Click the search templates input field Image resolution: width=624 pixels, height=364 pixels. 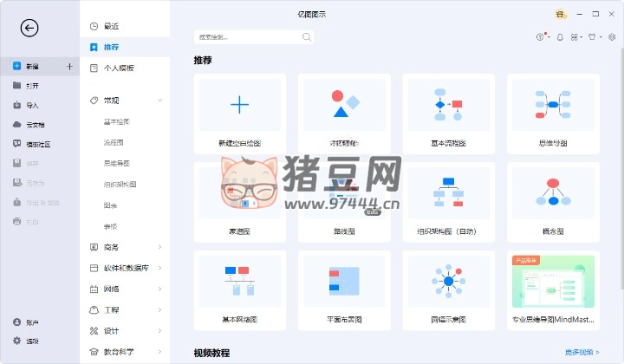[248, 37]
